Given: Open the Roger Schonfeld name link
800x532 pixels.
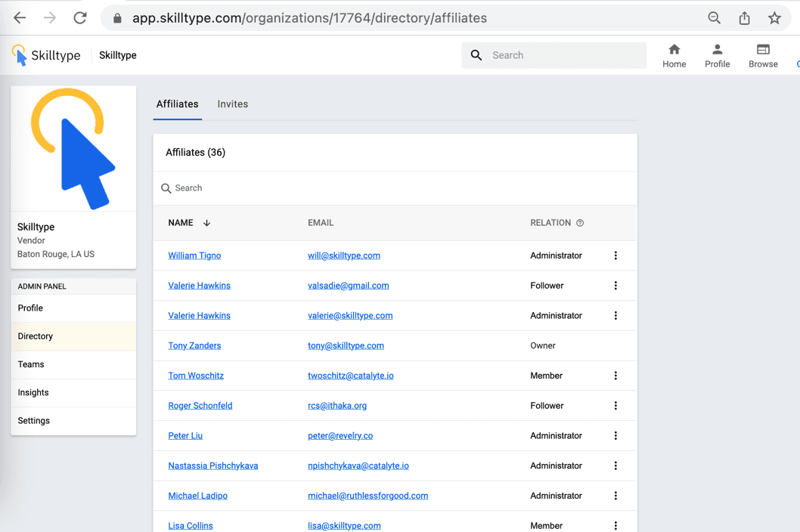Looking at the screenshot, I should pos(200,406).
